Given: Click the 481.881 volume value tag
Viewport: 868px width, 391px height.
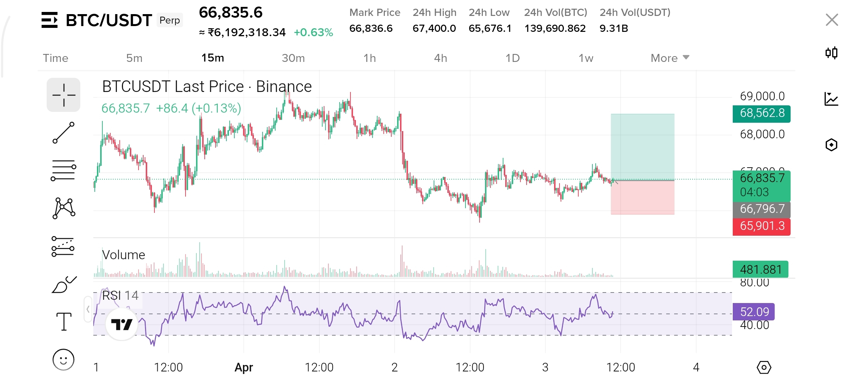Looking at the screenshot, I should [761, 269].
